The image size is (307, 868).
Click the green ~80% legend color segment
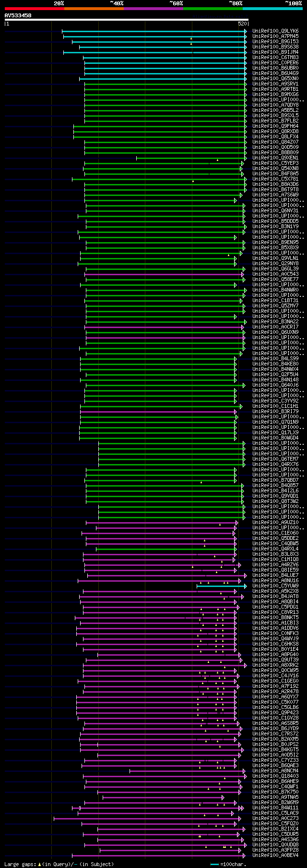(x=213, y=8)
